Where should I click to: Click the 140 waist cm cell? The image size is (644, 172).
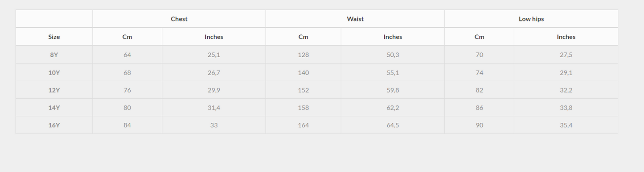click(304, 72)
